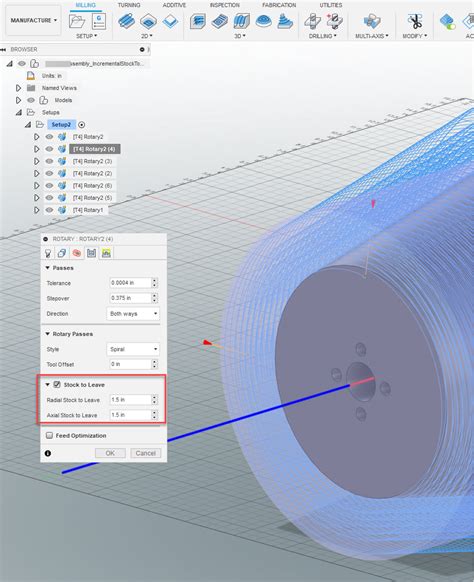This screenshot has width=474, height=582.
Task: Switch to the Turning ribbon tab
Action: point(129,5)
